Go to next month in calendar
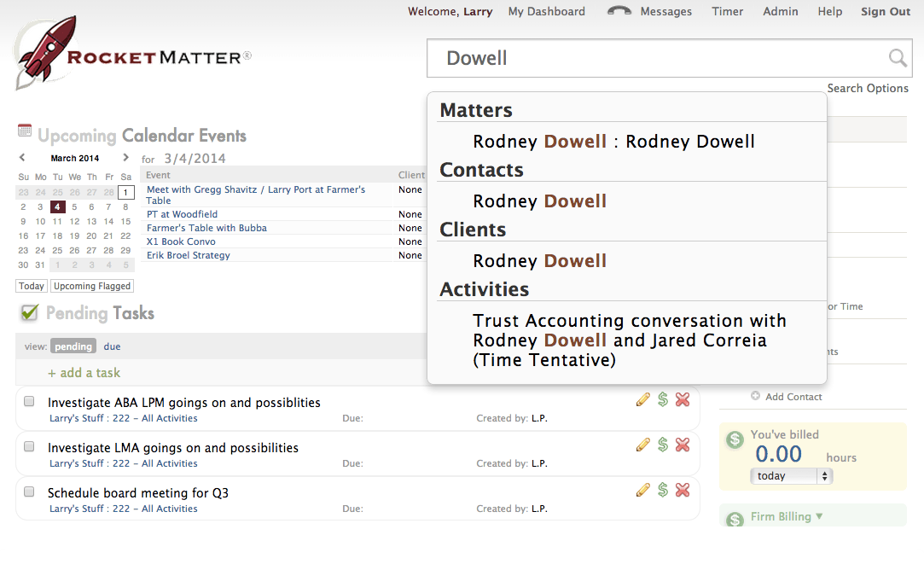The width and height of the screenshot is (924, 570). click(x=125, y=157)
